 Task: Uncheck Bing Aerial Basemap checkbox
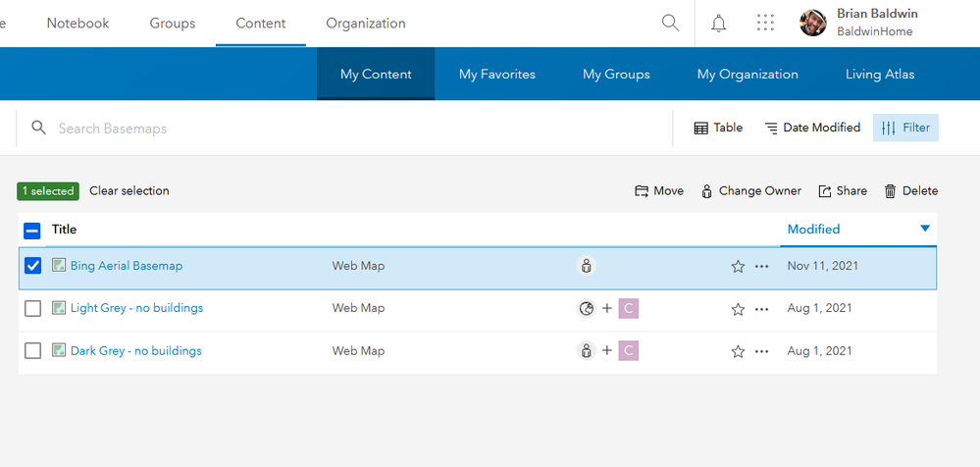pyautogui.click(x=32, y=266)
